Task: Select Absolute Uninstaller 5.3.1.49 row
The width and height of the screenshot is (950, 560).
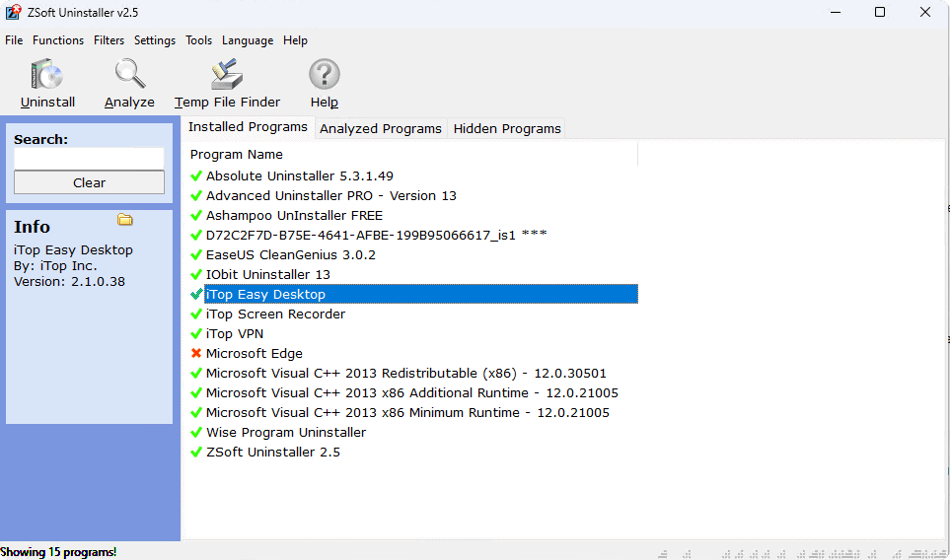Action: (300, 176)
